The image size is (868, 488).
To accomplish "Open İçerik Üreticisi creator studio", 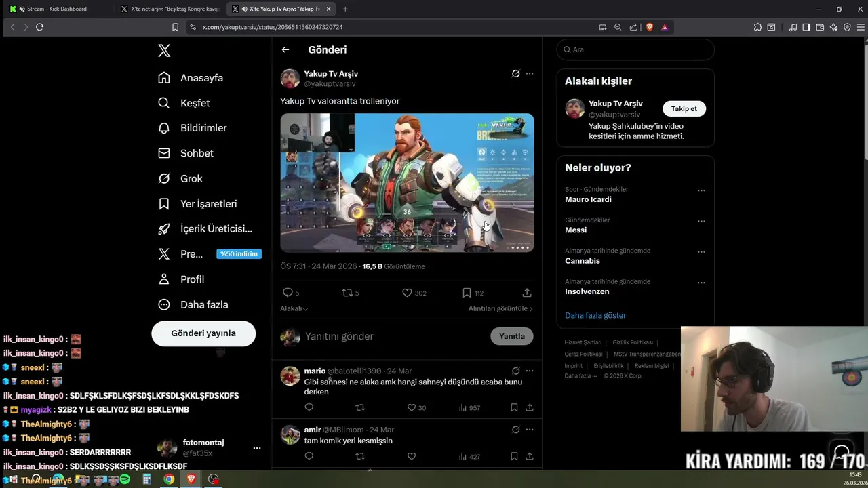I will [205, 229].
